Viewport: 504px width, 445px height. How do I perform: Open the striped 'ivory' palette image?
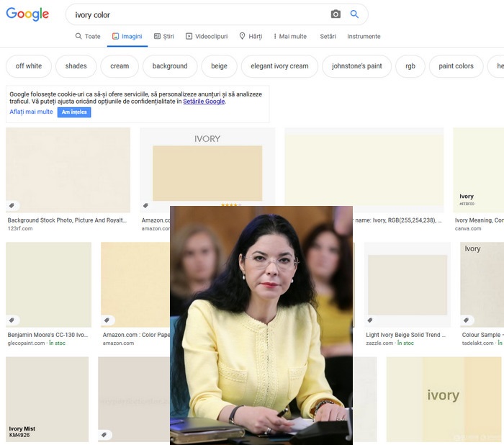point(444,399)
